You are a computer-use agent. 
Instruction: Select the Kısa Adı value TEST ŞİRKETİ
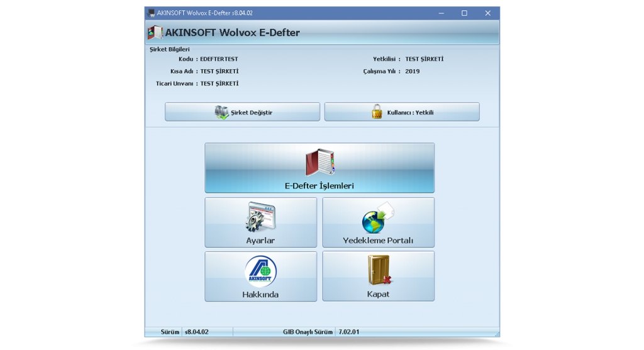(219, 72)
